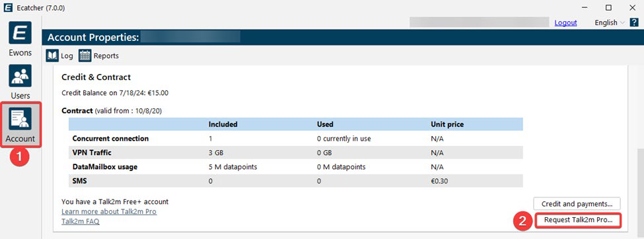This screenshot has width=644, height=239.
Task: Click the Talk2m Free+ account text
Action: (115, 202)
